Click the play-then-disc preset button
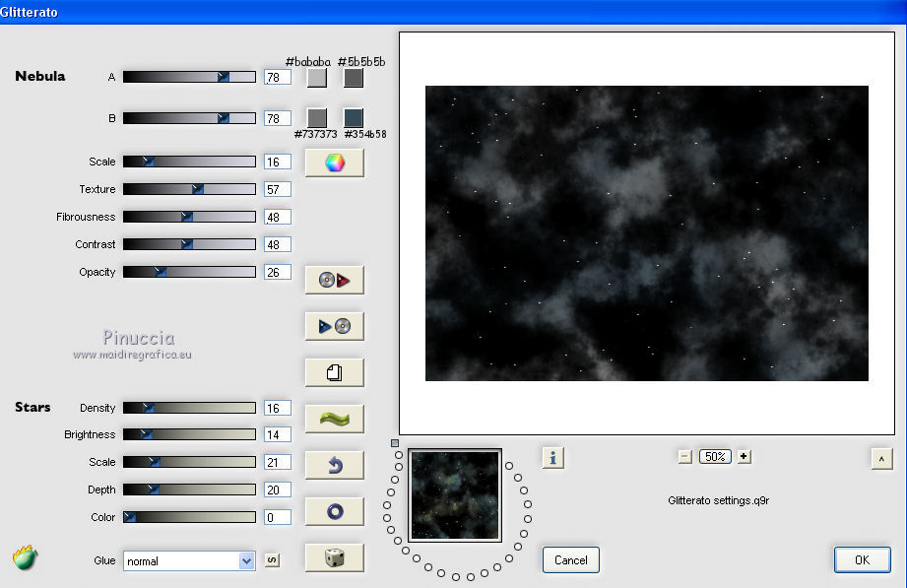Screen dimensions: 907x588 tap(335, 326)
